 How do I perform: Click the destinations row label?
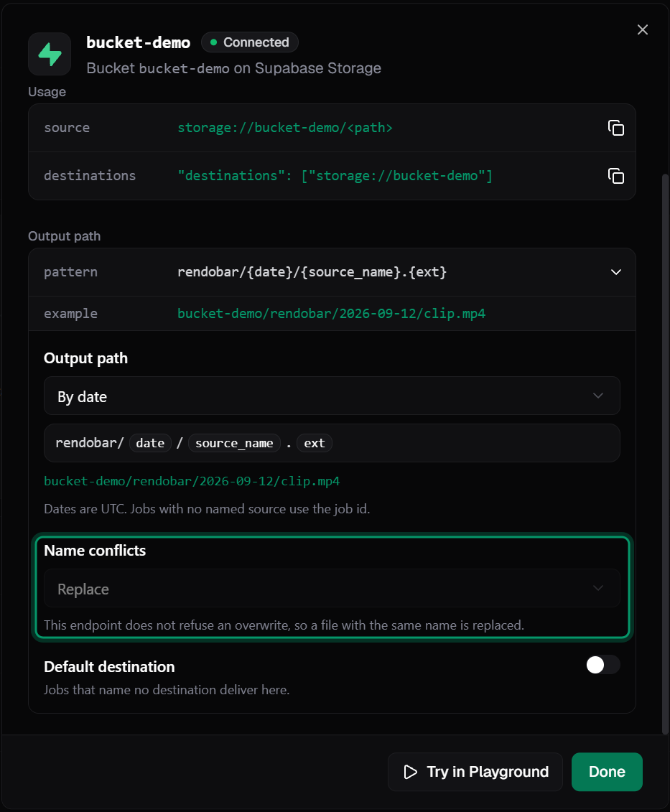click(90, 176)
